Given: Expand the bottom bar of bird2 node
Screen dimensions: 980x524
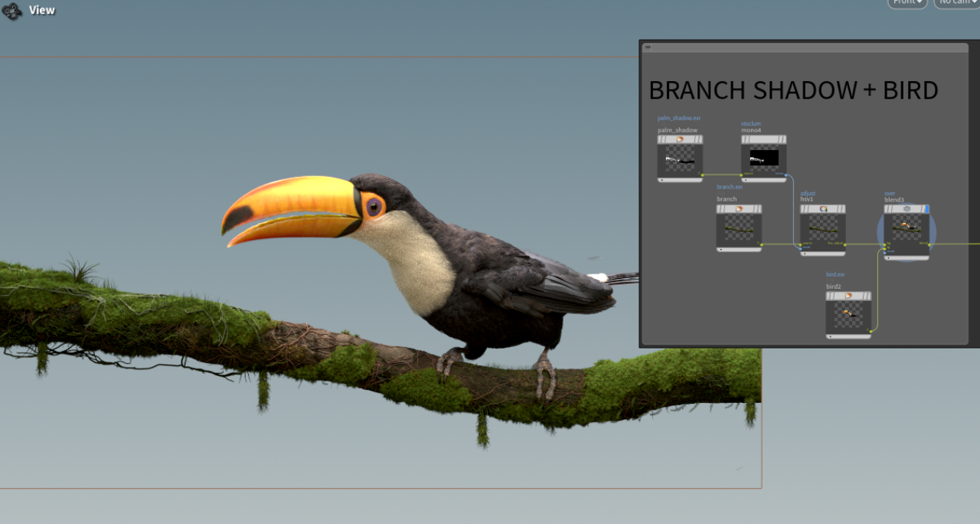Looking at the screenshot, I should pyautogui.click(x=848, y=336).
